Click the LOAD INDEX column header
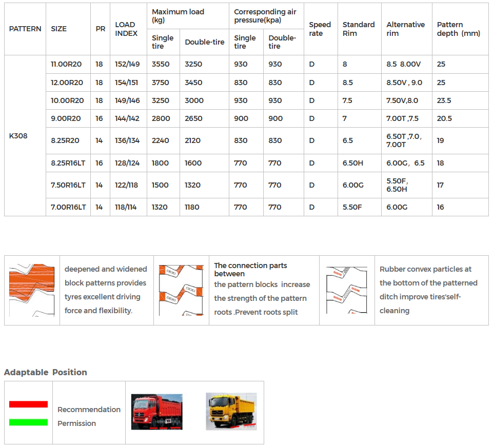The image size is (493, 448). point(126,29)
